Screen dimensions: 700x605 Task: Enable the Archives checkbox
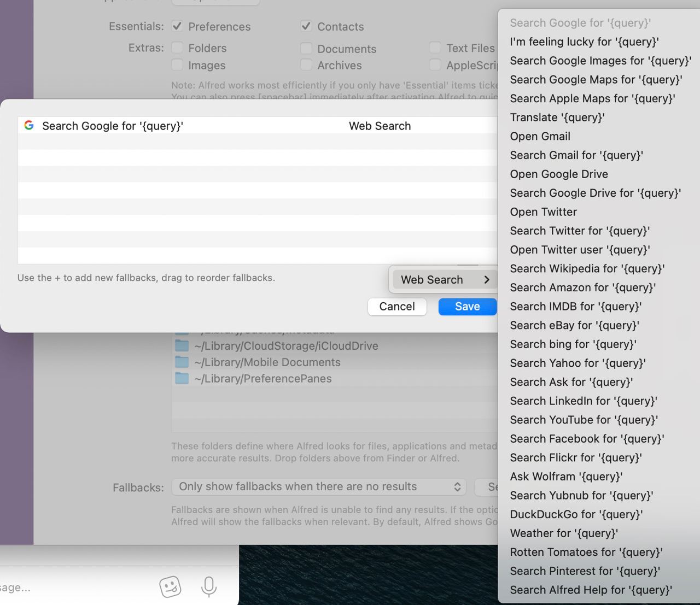pyautogui.click(x=306, y=65)
